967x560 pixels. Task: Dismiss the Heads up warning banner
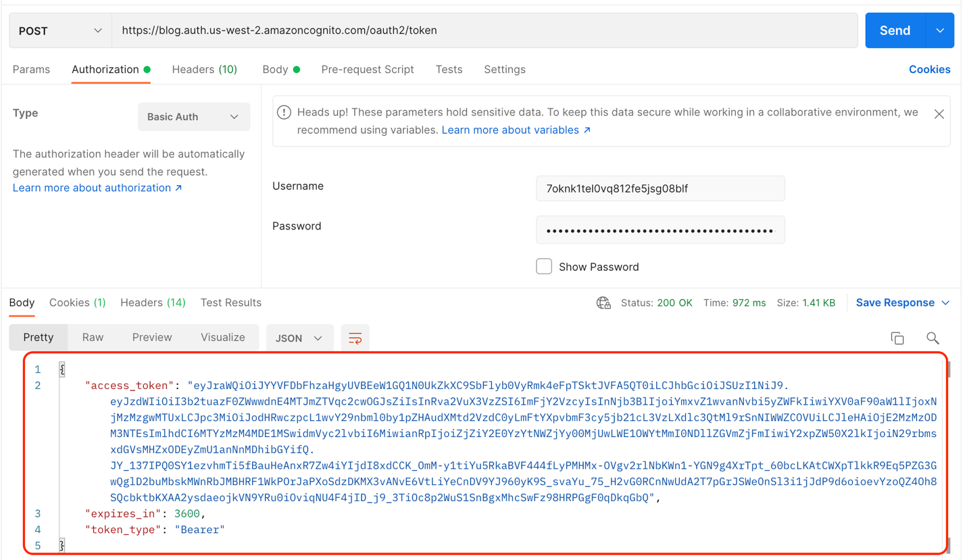[939, 114]
